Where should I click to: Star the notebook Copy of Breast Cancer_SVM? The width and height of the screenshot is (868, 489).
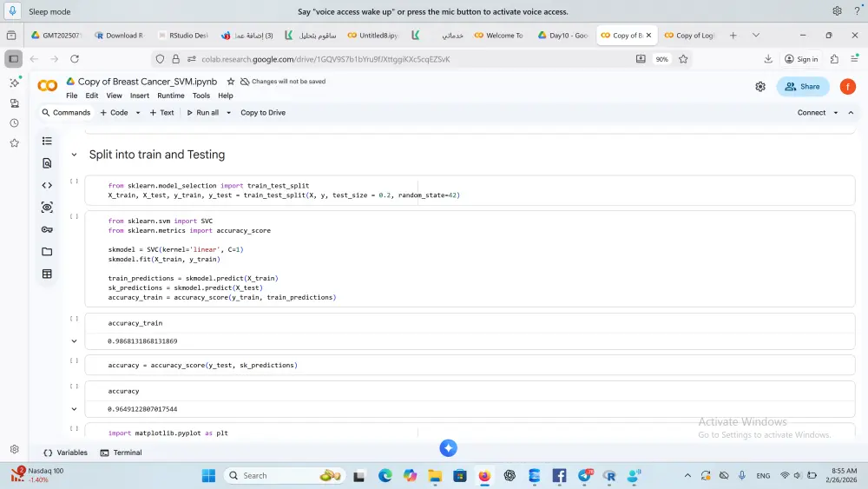(x=231, y=82)
